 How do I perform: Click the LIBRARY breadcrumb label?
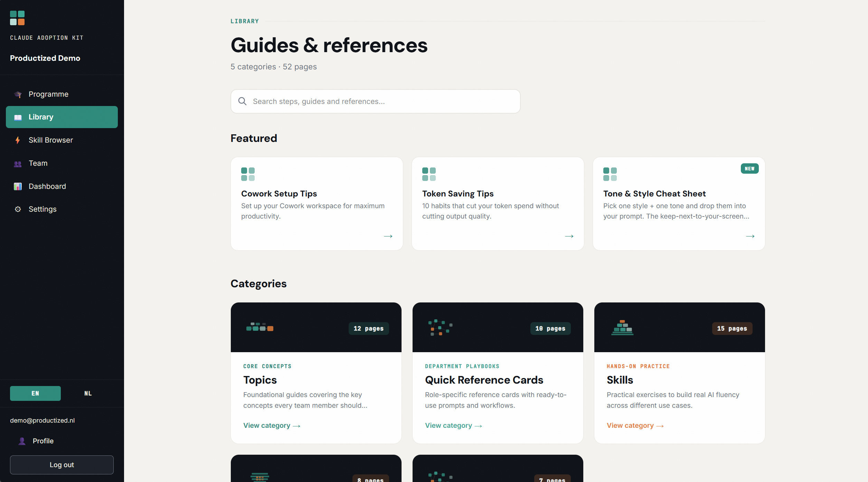pos(245,21)
